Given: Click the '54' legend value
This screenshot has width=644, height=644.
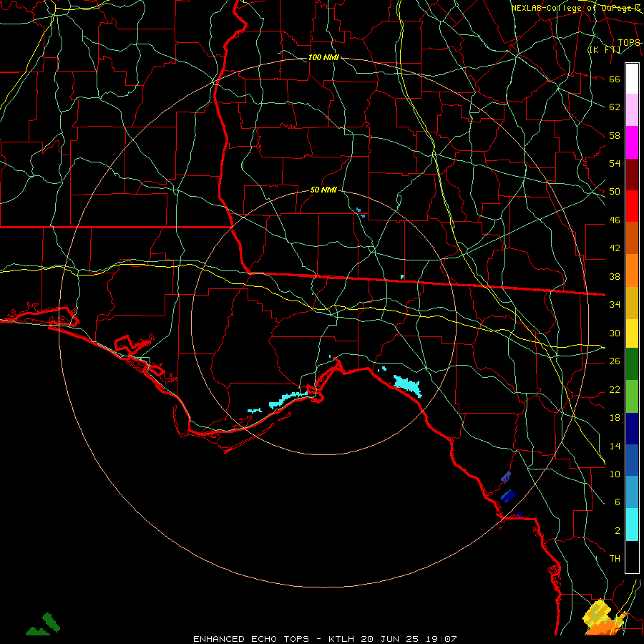Looking at the screenshot, I should click(x=615, y=163).
